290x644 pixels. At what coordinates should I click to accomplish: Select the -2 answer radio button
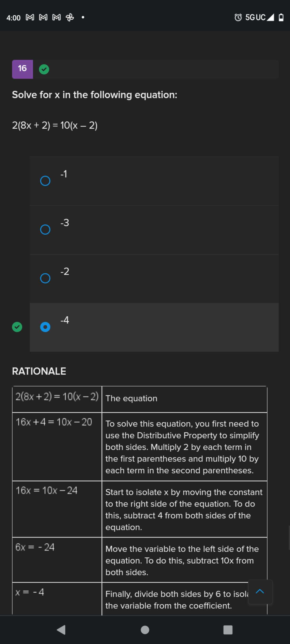pyautogui.click(x=45, y=278)
